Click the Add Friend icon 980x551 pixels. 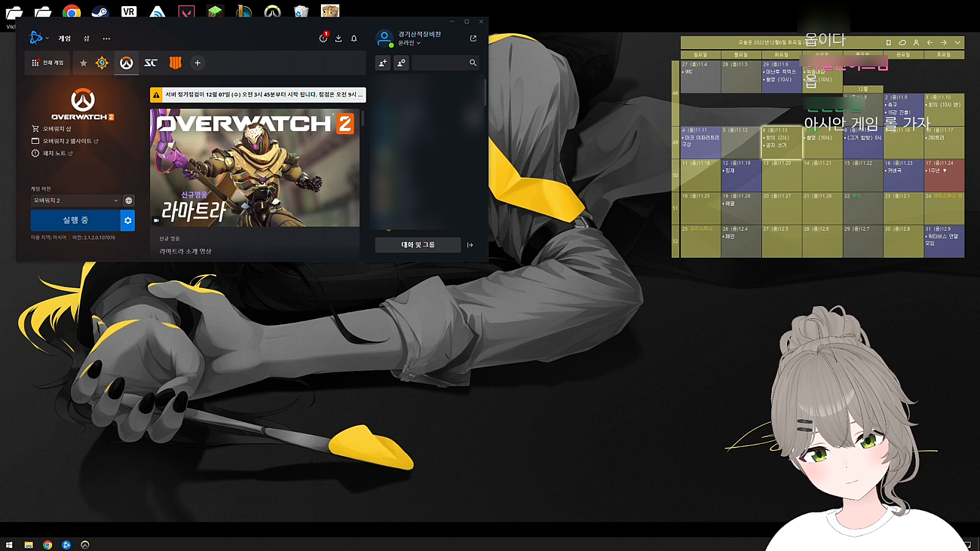coord(383,63)
